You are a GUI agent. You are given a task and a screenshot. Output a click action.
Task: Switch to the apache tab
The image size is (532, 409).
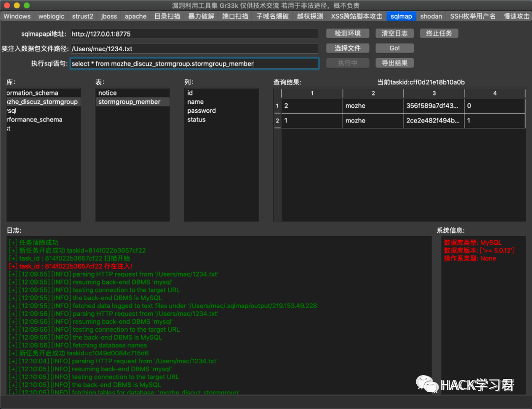[135, 16]
